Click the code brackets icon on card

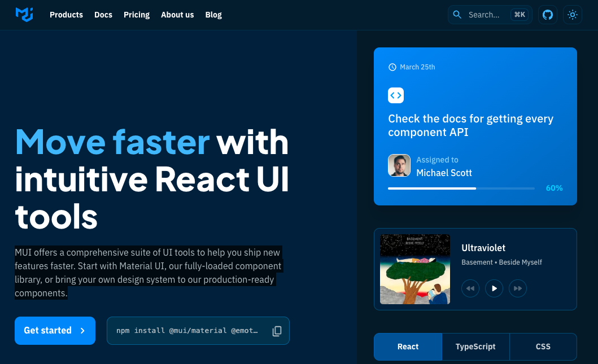(x=396, y=95)
